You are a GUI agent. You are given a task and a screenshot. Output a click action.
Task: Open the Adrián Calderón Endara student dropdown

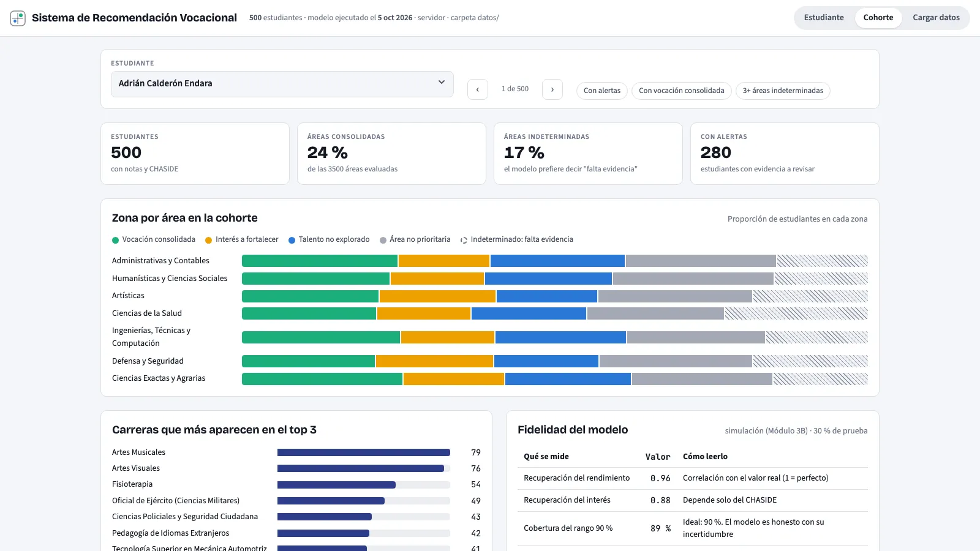tap(282, 84)
